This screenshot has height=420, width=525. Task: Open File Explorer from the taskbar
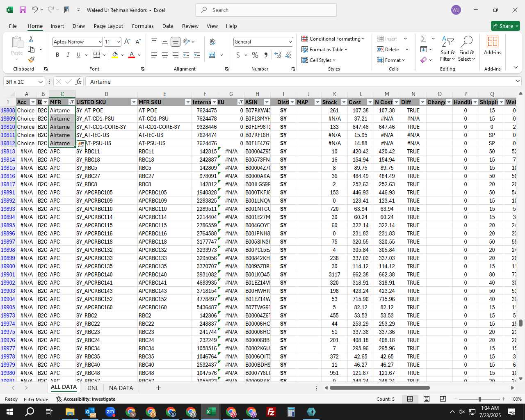(x=70, y=412)
